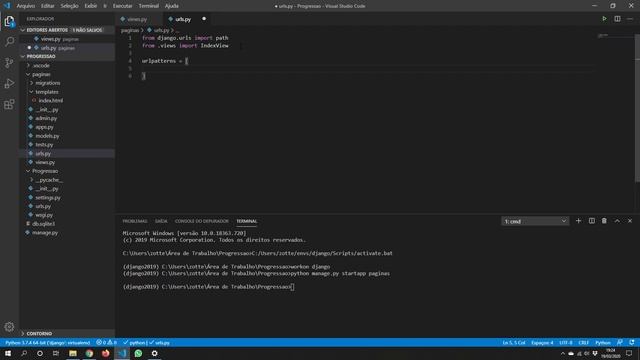The height and width of the screenshot is (360, 640).
Task: Open the Extensions view
Action: [x=9, y=104]
